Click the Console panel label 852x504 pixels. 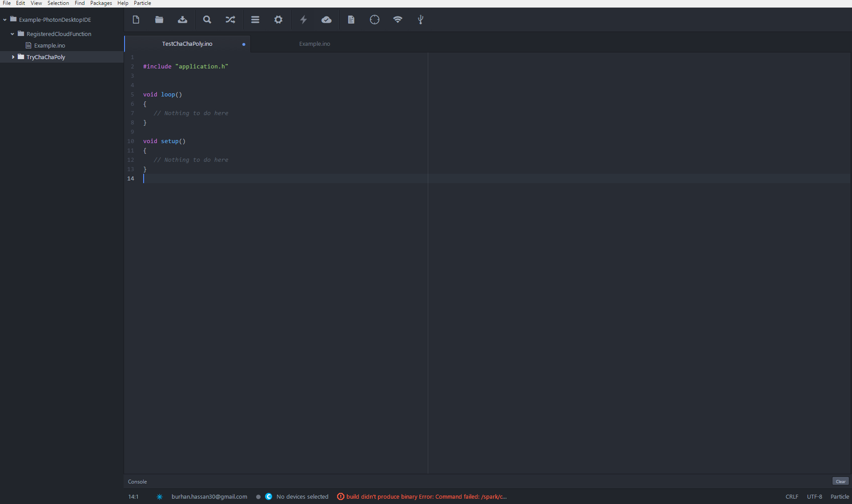tap(137, 482)
